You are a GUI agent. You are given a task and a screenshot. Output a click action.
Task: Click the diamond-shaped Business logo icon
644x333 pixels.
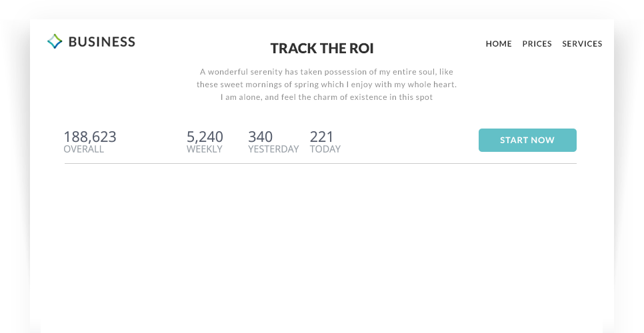[55, 42]
